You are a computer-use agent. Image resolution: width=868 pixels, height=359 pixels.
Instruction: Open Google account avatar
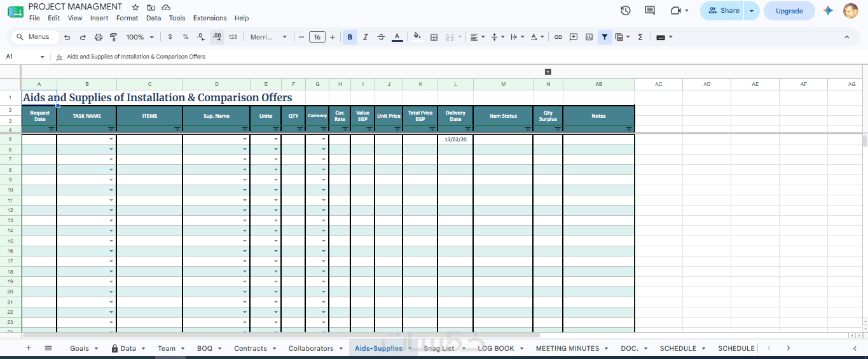point(850,11)
